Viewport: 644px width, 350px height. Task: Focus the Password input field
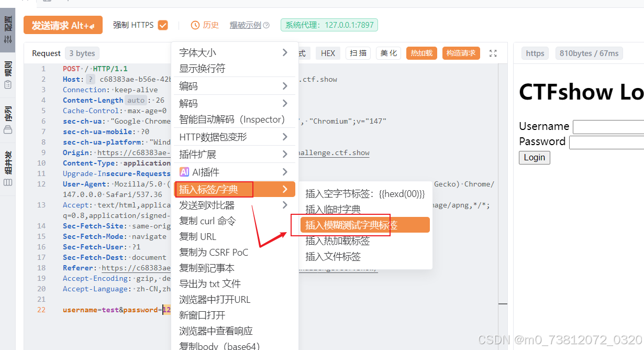606,142
